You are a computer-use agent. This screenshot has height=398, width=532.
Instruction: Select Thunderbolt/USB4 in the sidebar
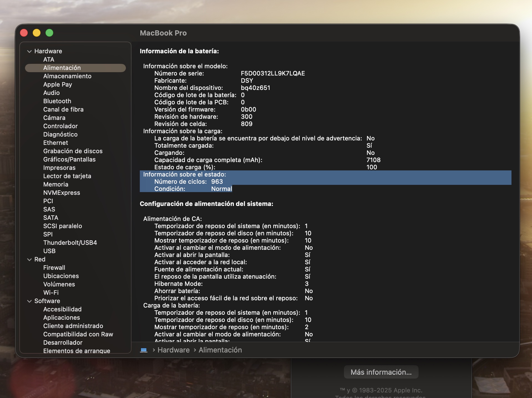70,243
